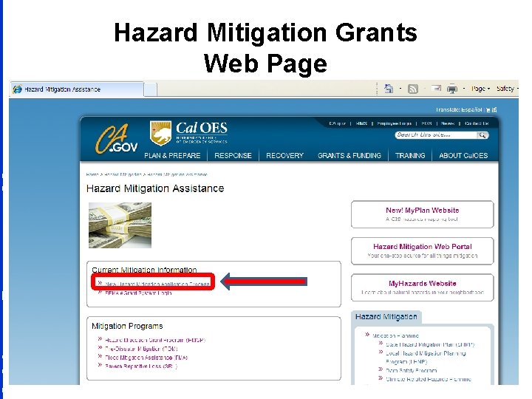Open the New! MyPlan Website box

[x=423, y=214]
